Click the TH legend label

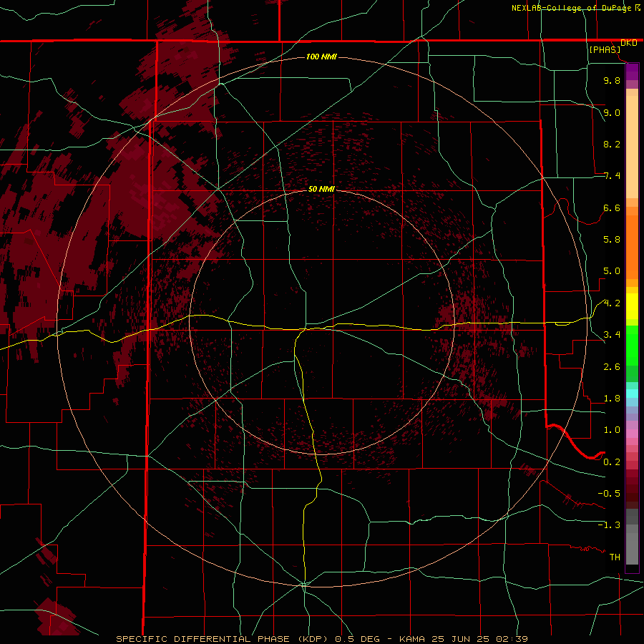(615, 557)
